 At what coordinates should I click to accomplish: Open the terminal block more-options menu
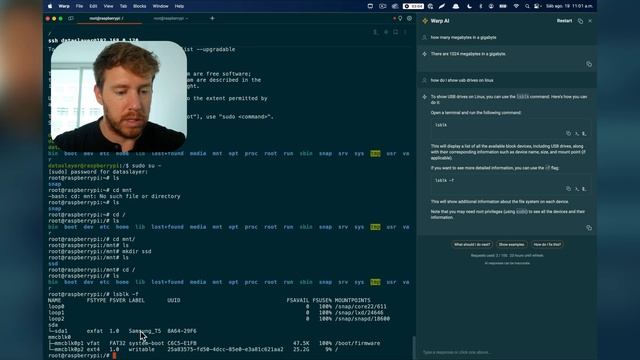[x=405, y=32]
